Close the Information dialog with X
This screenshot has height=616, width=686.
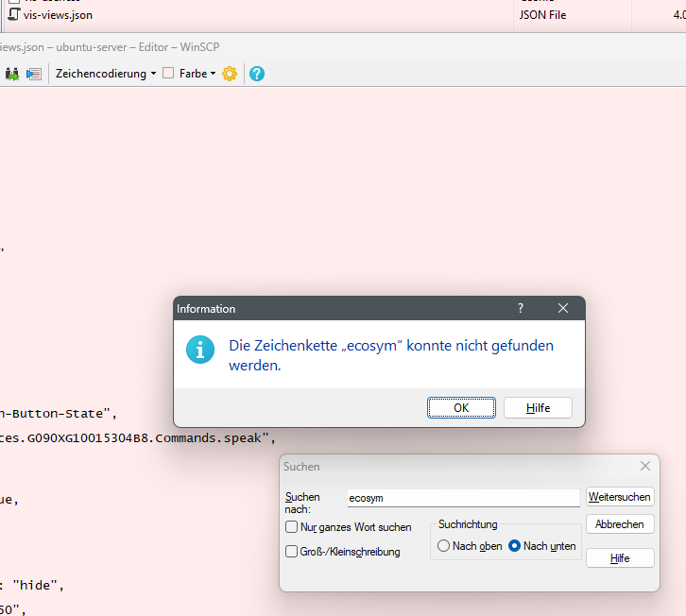coord(563,309)
